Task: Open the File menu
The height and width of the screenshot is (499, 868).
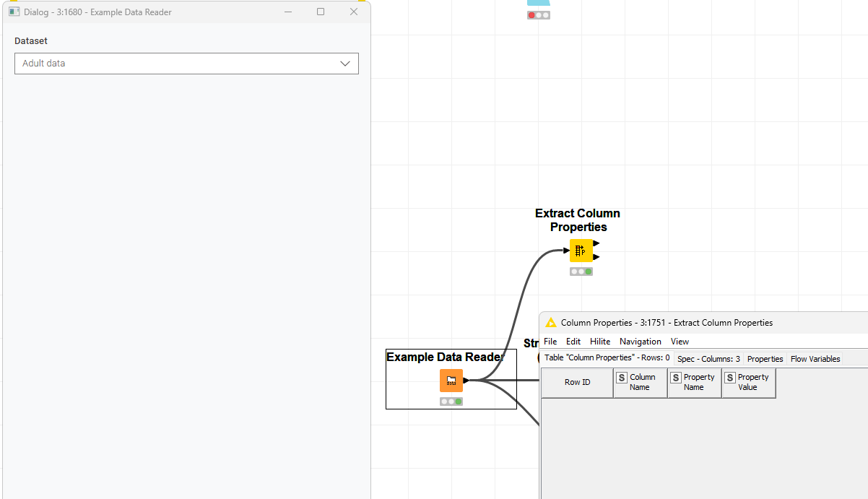Action: click(550, 342)
